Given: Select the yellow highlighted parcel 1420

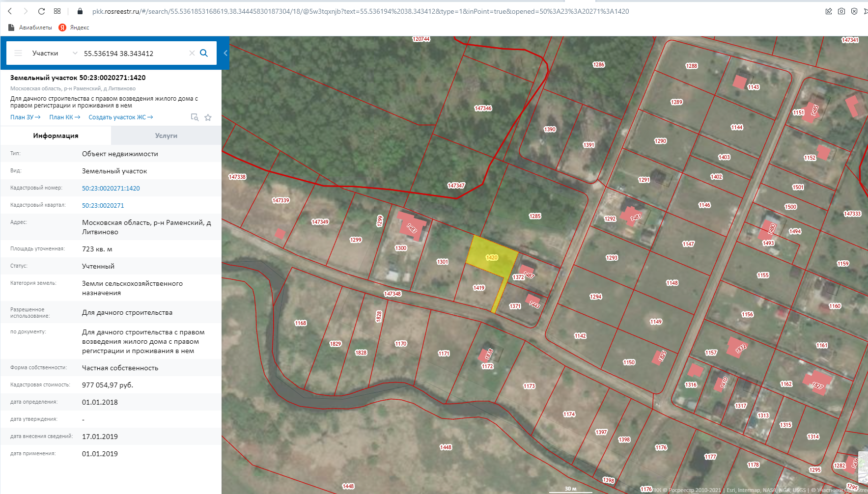Looking at the screenshot, I should pyautogui.click(x=491, y=258).
